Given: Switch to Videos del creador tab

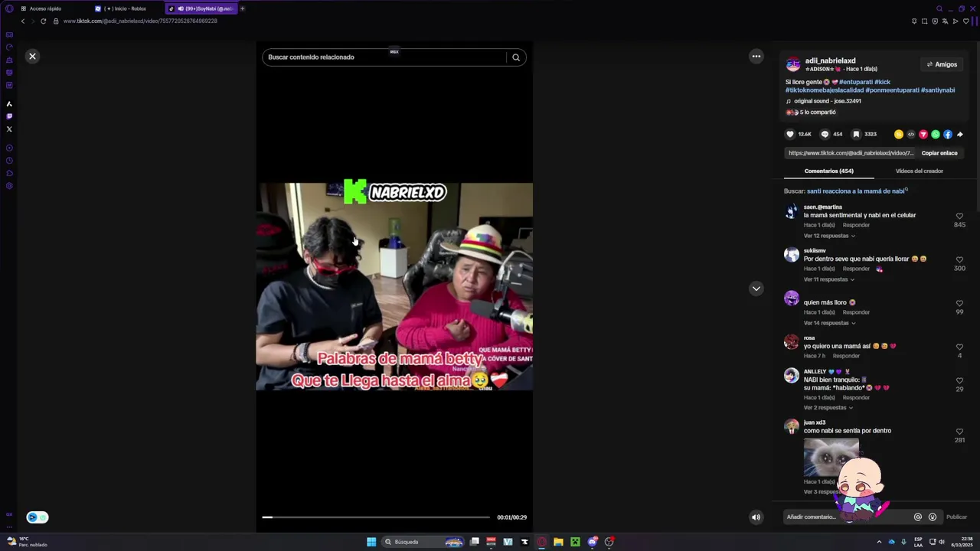Looking at the screenshot, I should (919, 171).
